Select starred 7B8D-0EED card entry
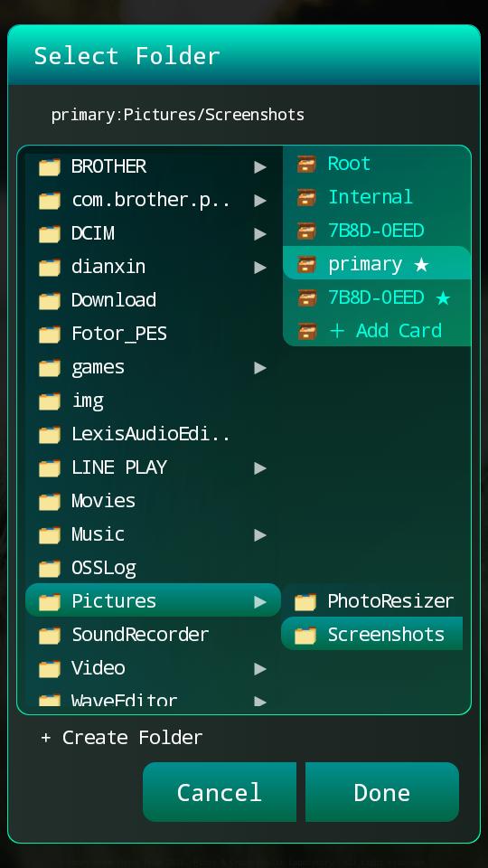 tap(377, 297)
